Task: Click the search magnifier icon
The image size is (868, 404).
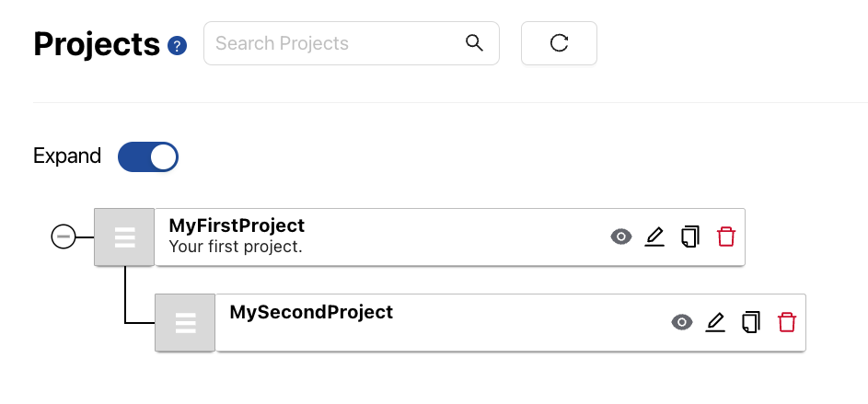Action: coord(474,42)
